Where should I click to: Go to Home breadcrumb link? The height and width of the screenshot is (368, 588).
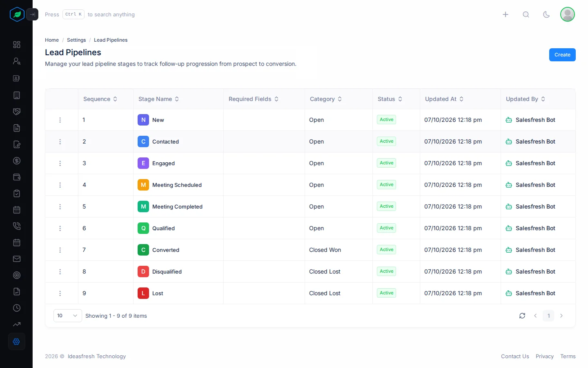pos(52,40)
